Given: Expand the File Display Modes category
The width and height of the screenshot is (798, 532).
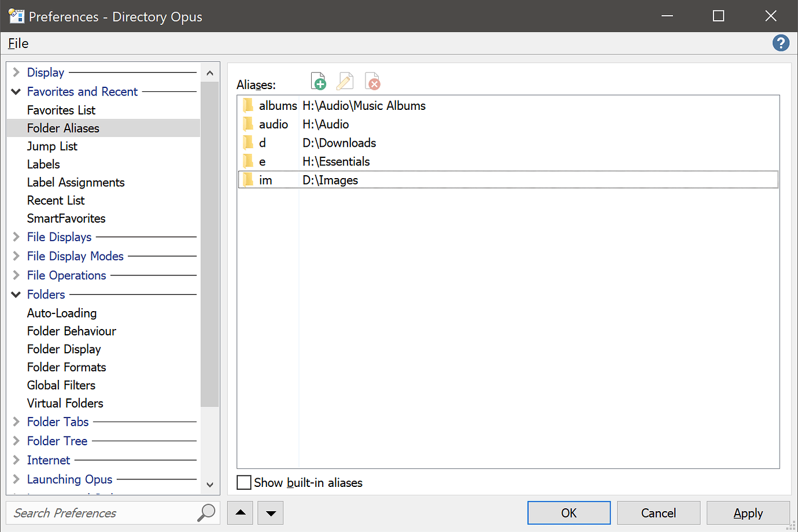Looking at the screenshot, I should click(x=16, y=256).
